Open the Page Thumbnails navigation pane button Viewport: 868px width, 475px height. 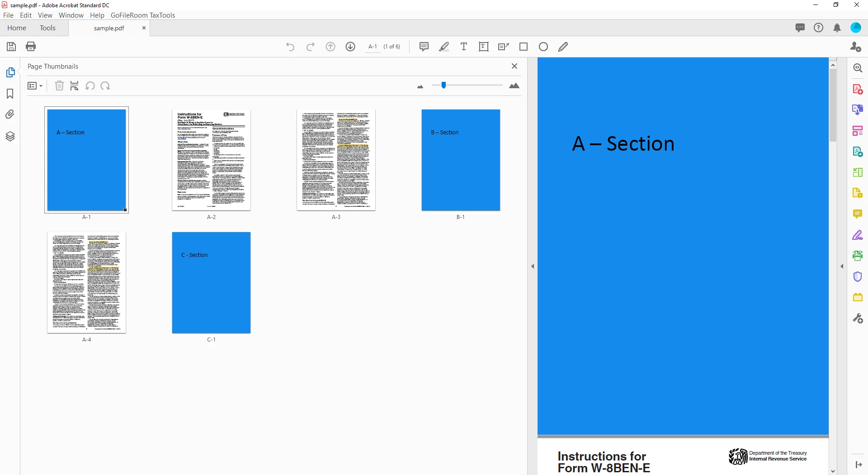tap(10, 72)
